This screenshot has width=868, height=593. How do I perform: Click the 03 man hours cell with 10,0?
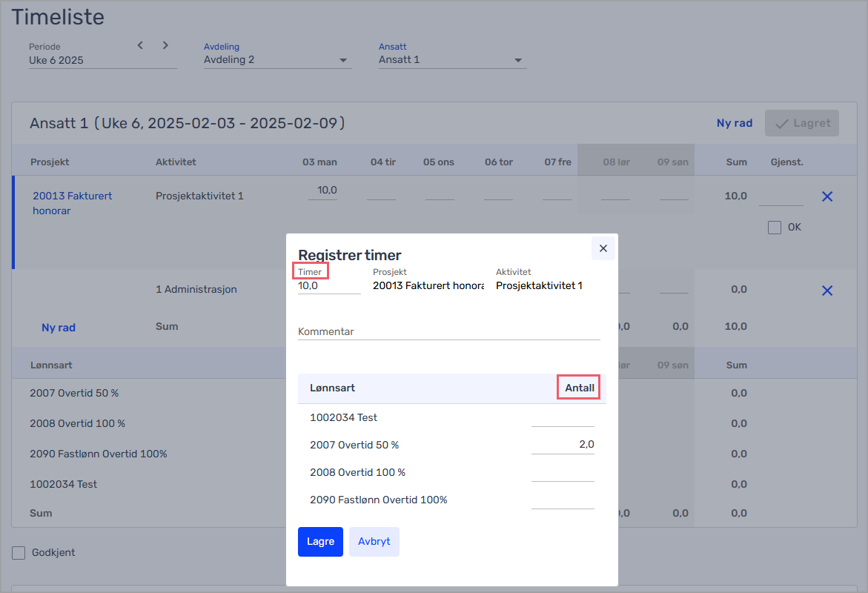point(322,191)
